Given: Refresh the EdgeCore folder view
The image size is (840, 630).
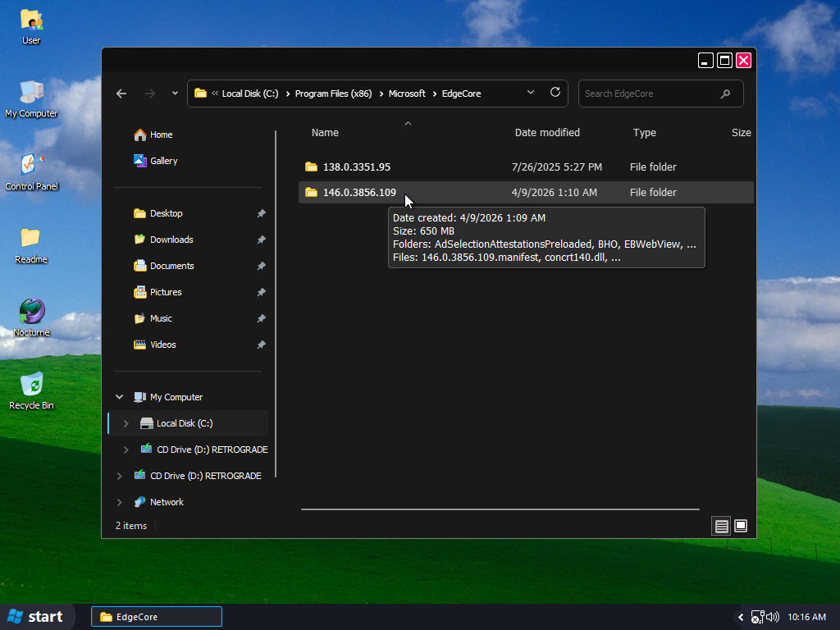Looking at the screenshot, I should [x=555, y=93].
